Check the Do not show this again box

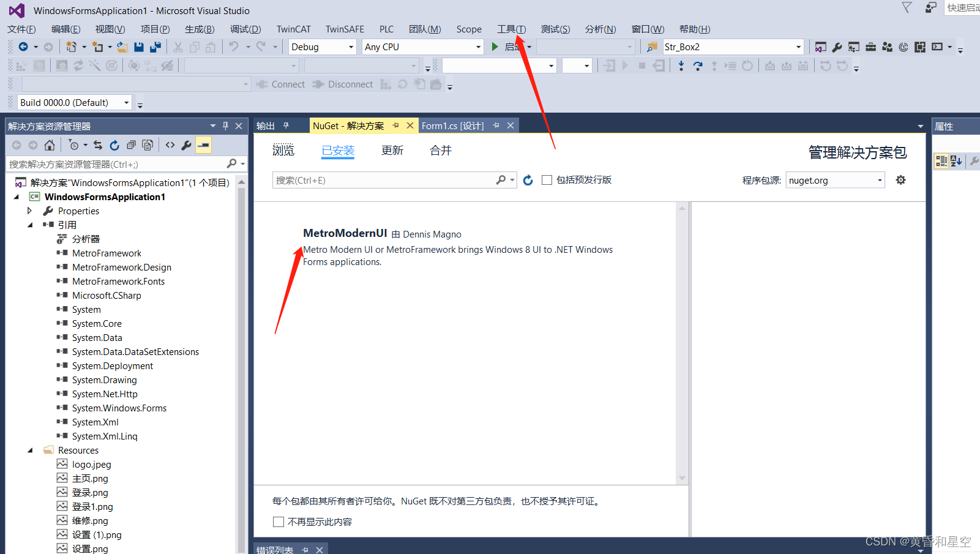tap(279, 522)
